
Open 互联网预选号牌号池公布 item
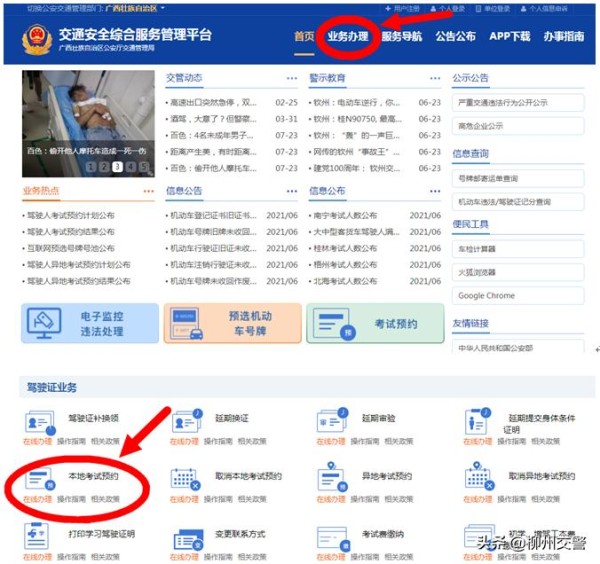tap(70, 248)
